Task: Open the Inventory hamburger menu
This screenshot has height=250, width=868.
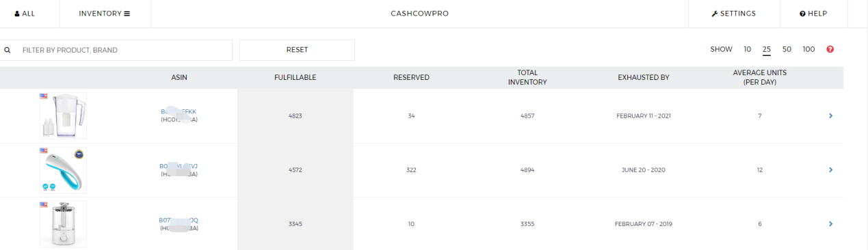Action: [105, 14]
